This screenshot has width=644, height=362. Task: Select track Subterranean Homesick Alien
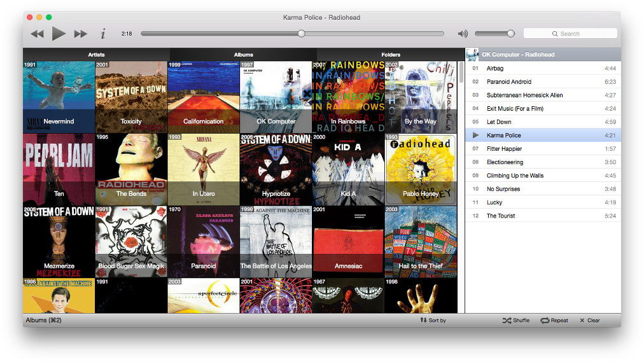tap(543, 95)
